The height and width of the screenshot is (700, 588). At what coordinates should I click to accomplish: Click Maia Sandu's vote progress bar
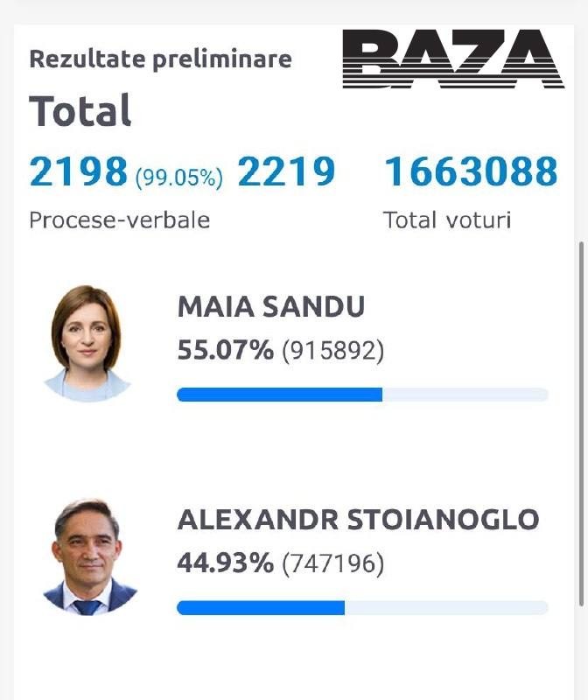point(362,395)
